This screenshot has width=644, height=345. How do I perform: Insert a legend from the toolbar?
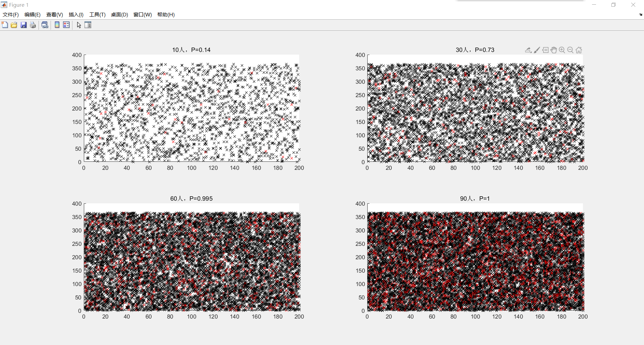[x=66, y=25]
